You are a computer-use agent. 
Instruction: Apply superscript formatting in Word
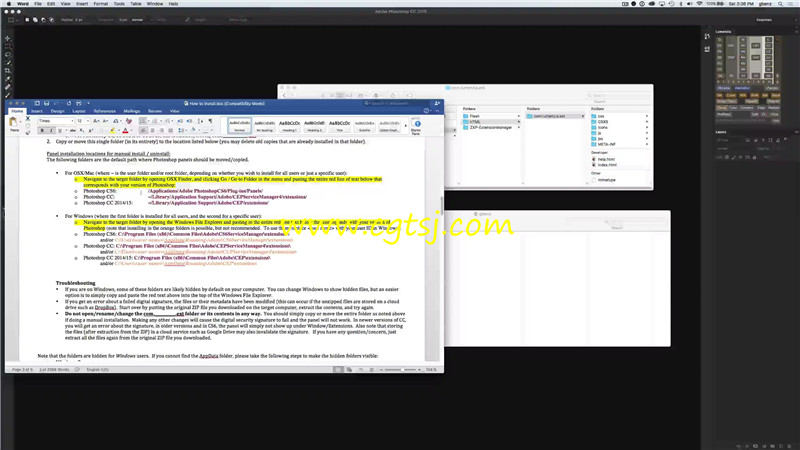[x=91, y=131]
